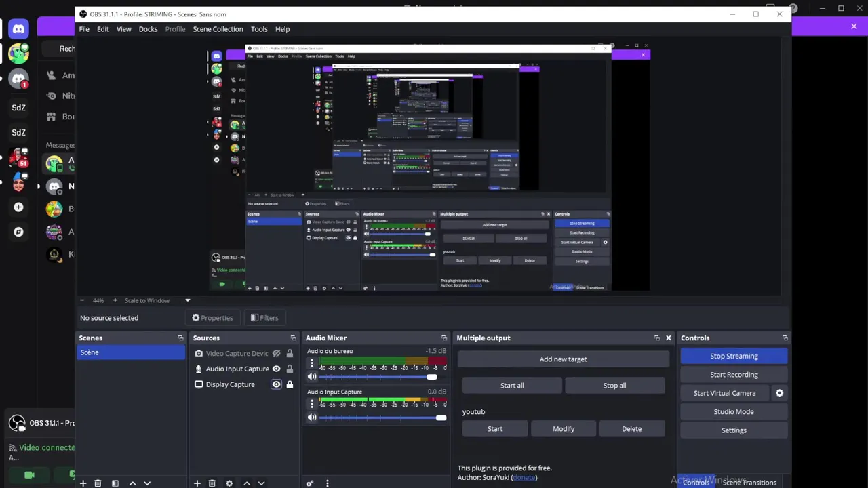Open Discord home icon in the server list
This screenshot has width=868, height=488.
18,28
